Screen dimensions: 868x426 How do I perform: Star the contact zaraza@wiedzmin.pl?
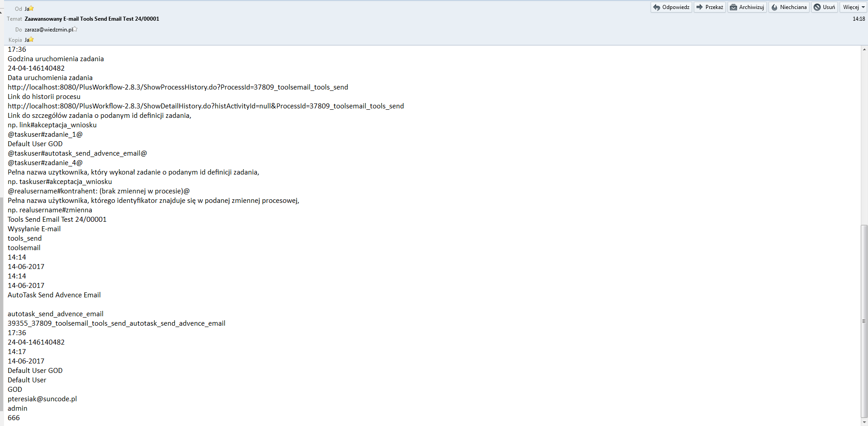75,29
